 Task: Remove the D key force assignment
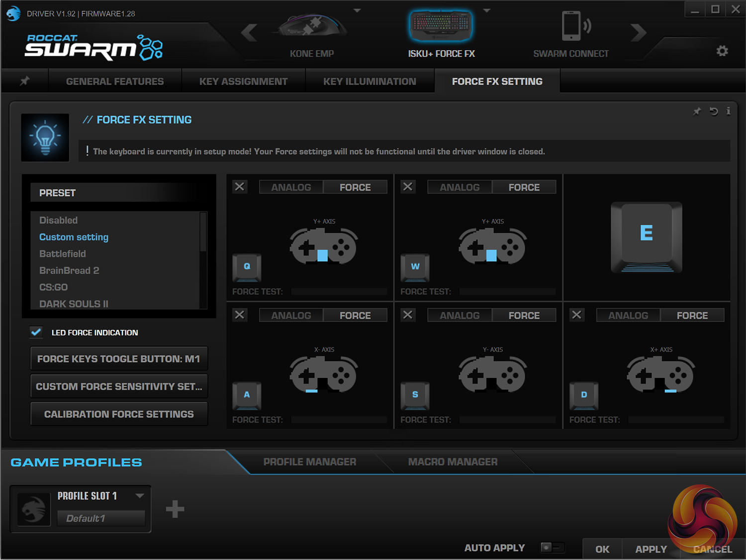576,315
